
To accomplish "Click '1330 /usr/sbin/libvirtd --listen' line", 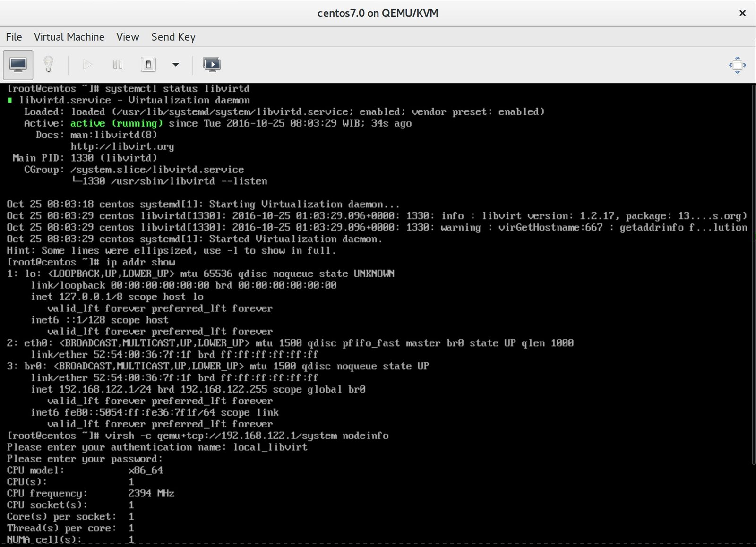I will coord(169,181).
